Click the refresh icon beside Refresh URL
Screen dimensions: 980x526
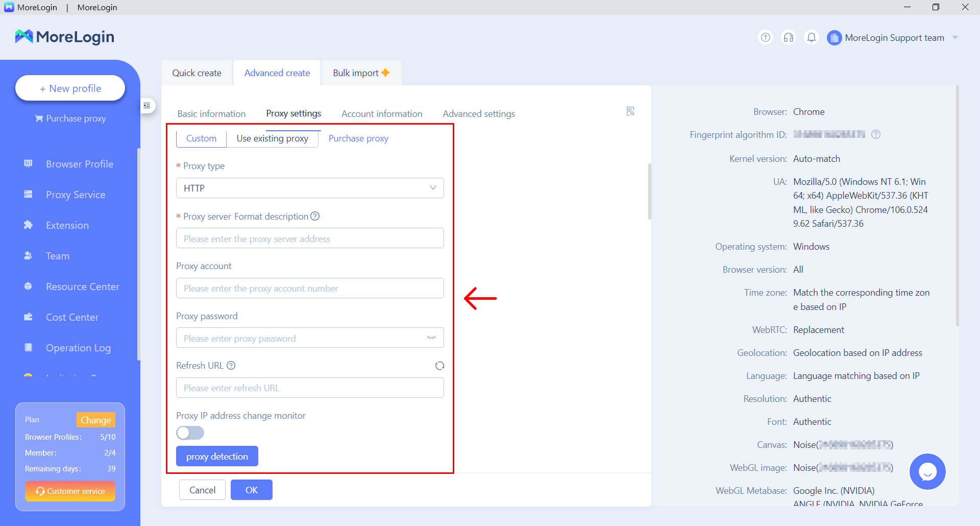[x=439, y=366]
